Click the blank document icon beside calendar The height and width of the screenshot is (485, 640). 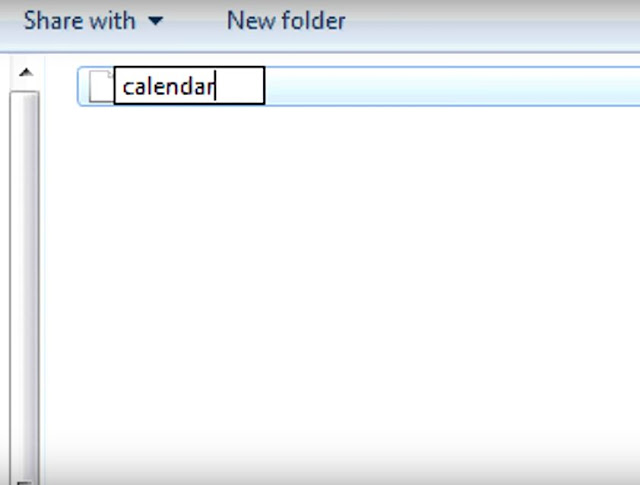point(101,86)
